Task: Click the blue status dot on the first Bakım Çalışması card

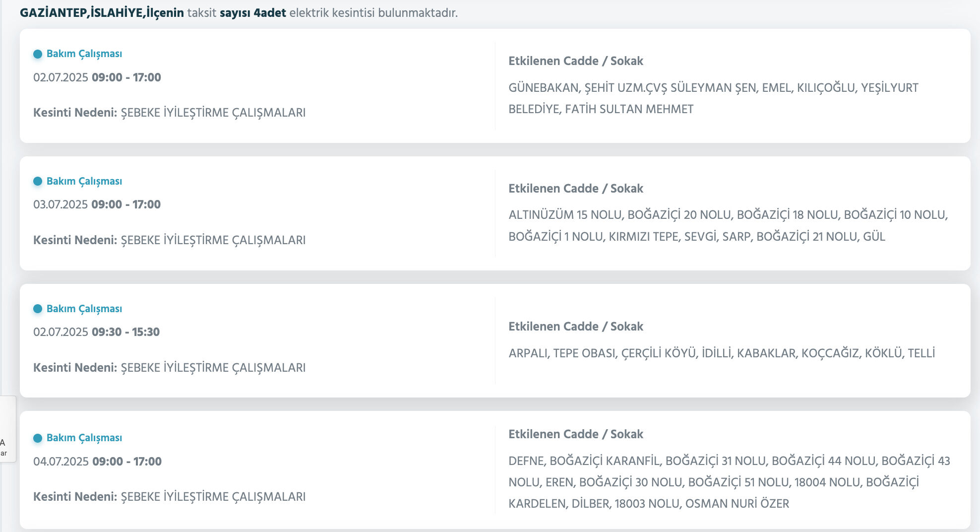Action: coord(37,54)
